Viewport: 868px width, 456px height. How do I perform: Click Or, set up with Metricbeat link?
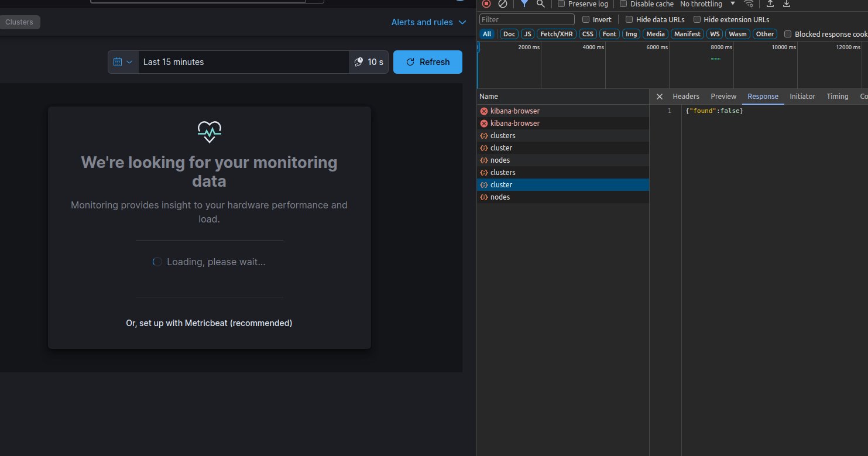coord(209,323)
